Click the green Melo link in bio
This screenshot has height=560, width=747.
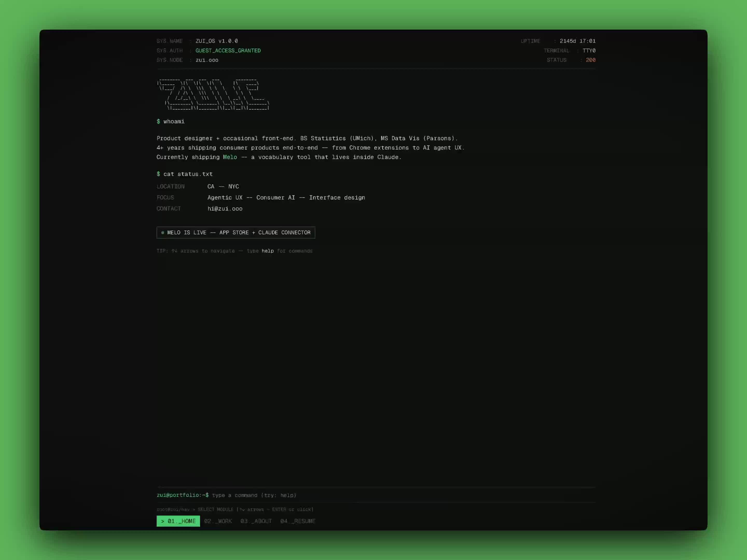tap(230, 157)
